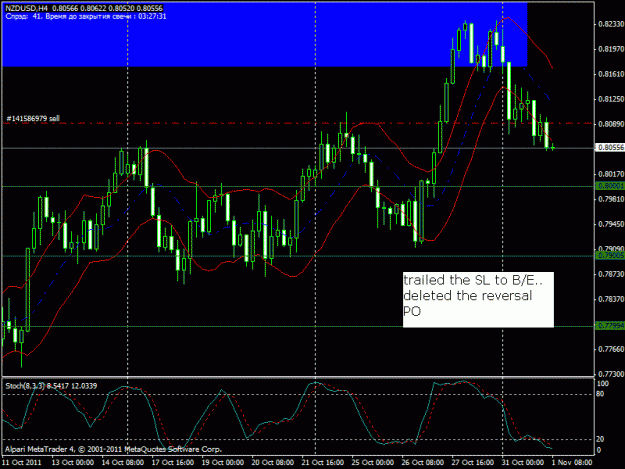The width and height of the screenshot is (625, 469).
Task: Select the red dashed sell order line
Action: 298,124
